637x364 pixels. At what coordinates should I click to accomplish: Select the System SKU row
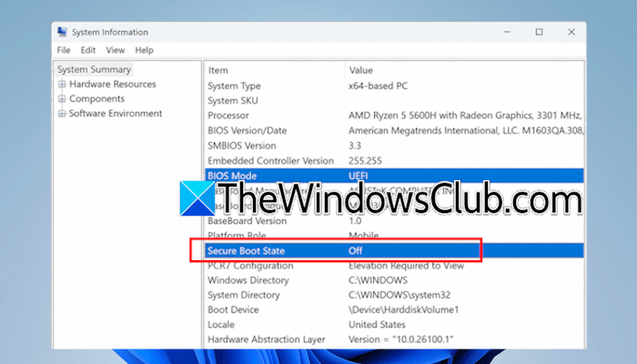click(x=394, y=100)
